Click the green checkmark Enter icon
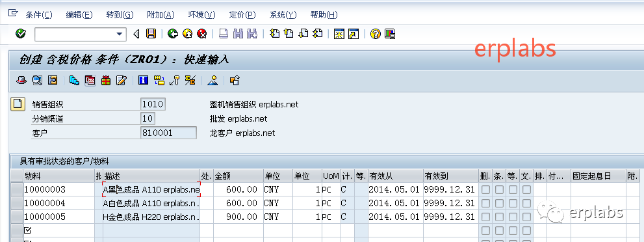The height and width of the screenshot is (242, 644). pos(21,34)
